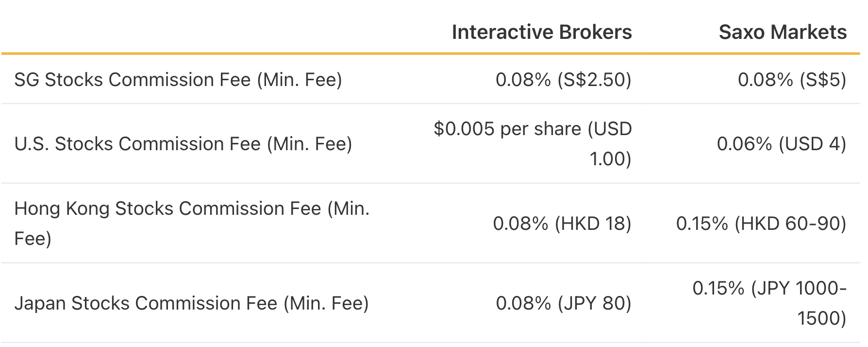Click the 0.15% (HKD 60-90) cell
Image resolution: width=868 pixels, height=347 pixels.
tap(761, 224)
